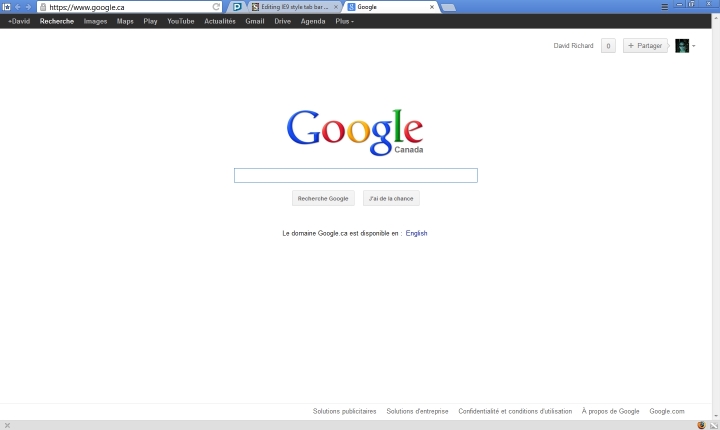Click inside the Google search box
720x430 pixels.
tap(356, 175)
